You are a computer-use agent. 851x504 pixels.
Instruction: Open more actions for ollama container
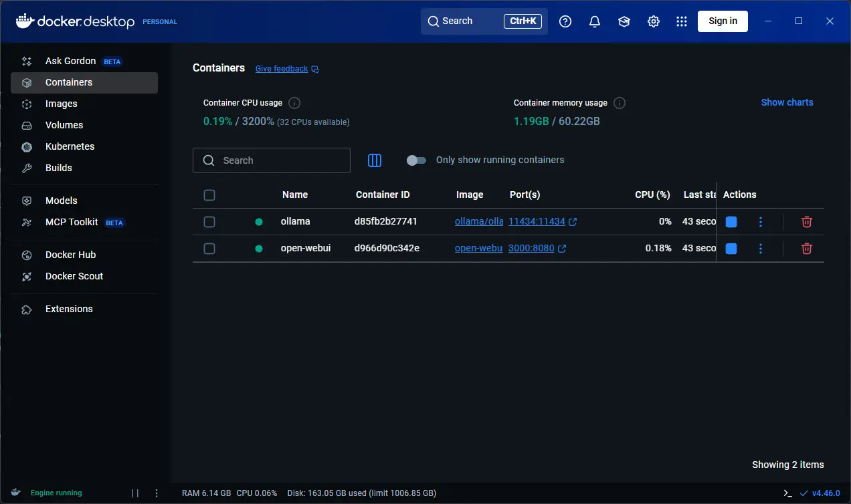click(761, 222)
